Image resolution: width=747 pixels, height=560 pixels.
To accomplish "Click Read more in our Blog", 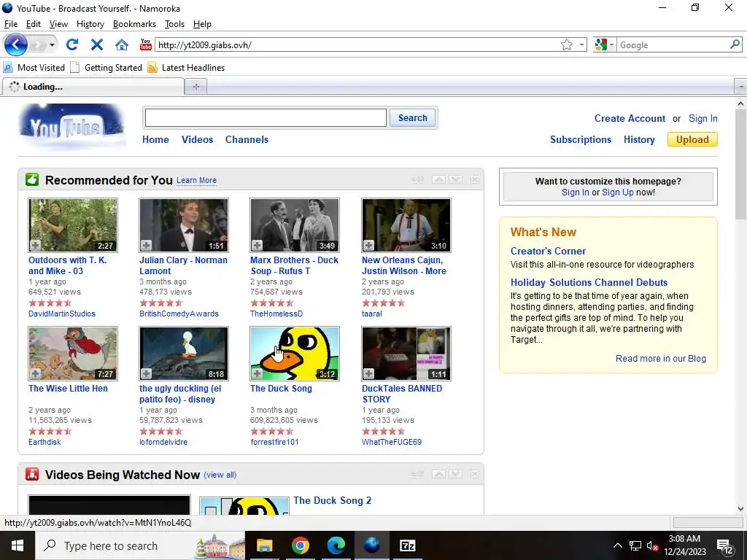I will coord(661,359).
